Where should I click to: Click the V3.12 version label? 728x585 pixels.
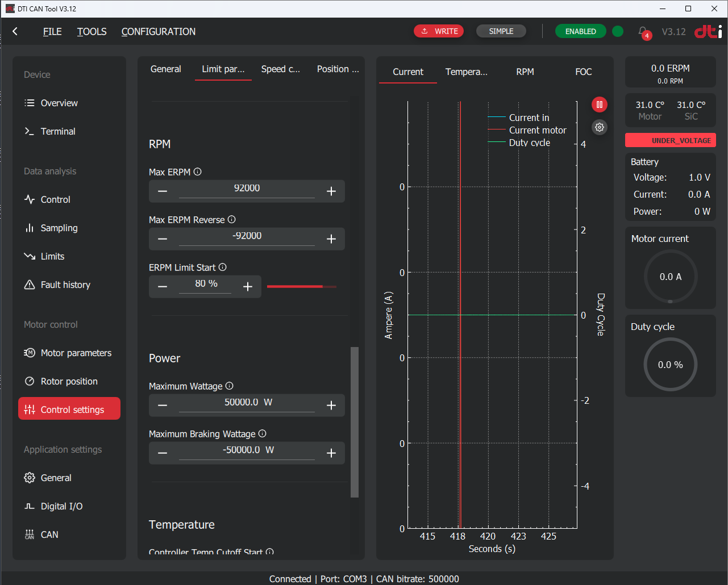673,32
